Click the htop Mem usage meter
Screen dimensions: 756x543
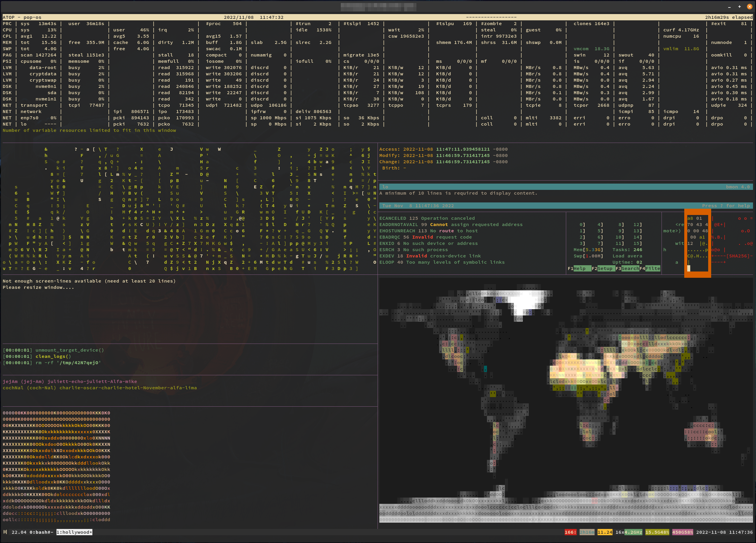point(588,250)
